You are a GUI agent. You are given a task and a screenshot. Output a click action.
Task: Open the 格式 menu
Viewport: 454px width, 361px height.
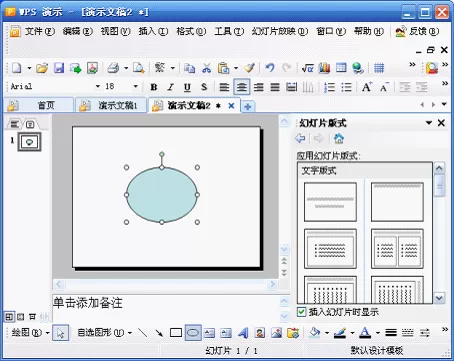pos(191,31)
